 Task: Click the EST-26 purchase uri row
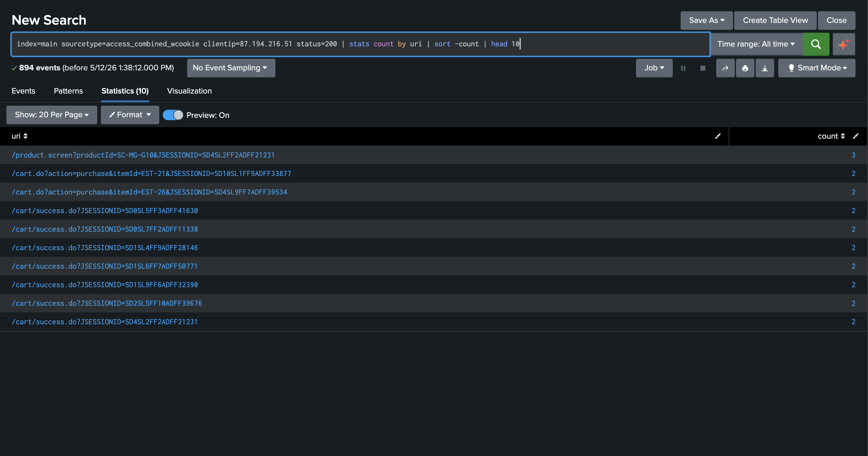pos(149,192)
